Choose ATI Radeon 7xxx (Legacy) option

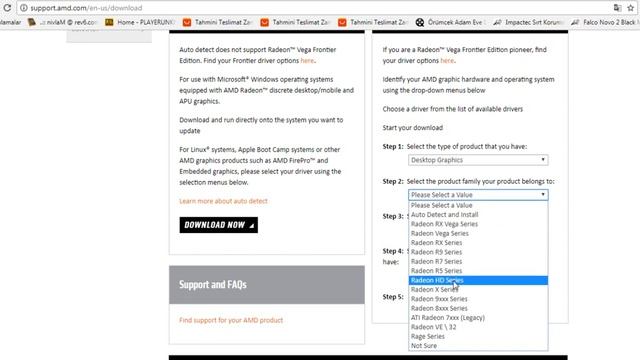(x=478, y=318)
